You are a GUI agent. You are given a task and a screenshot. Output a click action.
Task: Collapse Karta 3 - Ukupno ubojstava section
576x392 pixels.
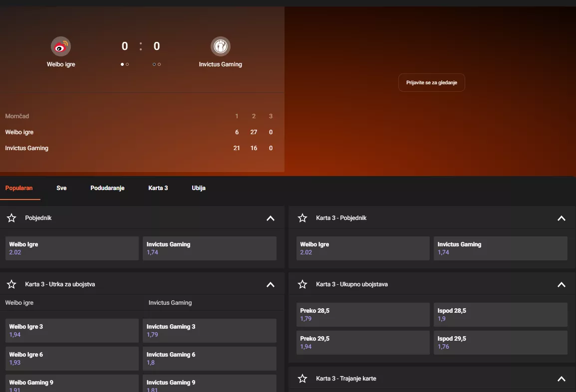click(x=562, y=284)
